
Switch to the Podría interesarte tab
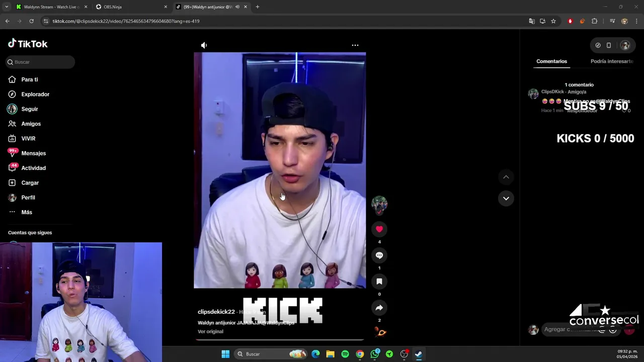coord(612,61)
